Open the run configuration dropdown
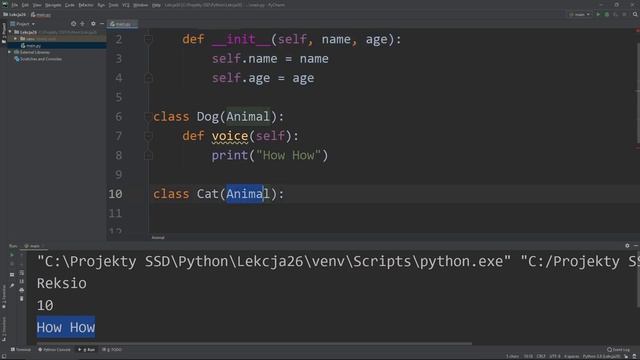The width and height of the screenshot is (640, 360). [x=580, y=15]
